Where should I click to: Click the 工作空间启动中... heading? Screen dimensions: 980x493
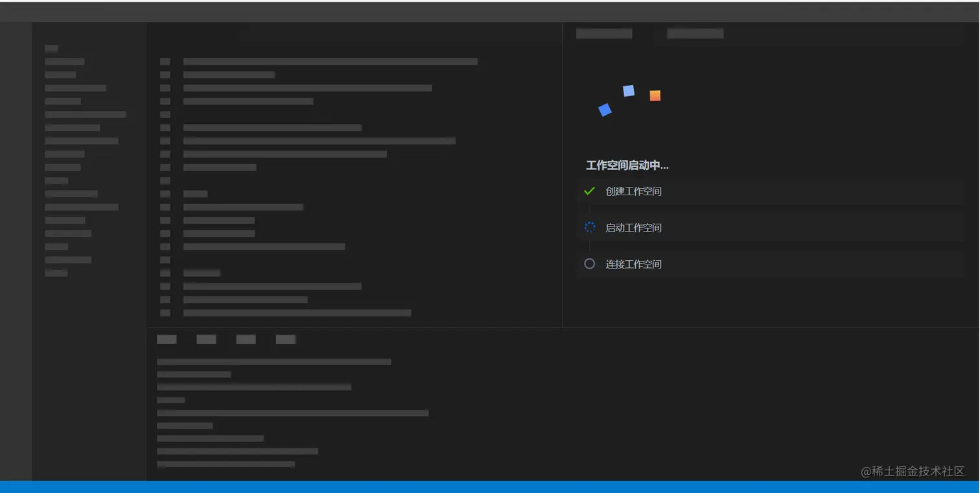point(627,165)
